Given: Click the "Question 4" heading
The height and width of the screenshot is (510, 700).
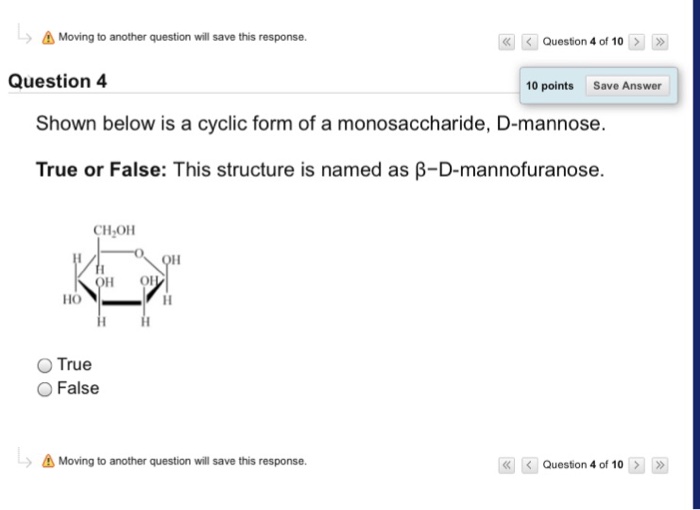Looking at the screenshot, I should (57, 81).
